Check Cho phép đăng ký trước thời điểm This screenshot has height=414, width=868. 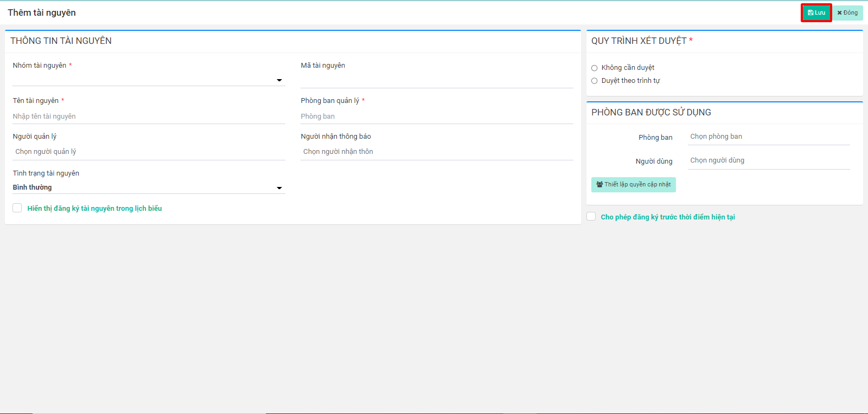[591, 217]
